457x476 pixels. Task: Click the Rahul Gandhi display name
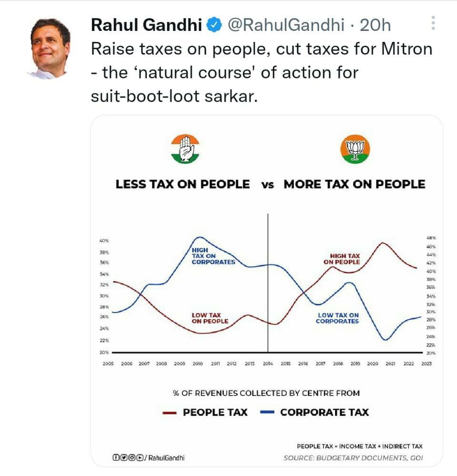[146, 25]
